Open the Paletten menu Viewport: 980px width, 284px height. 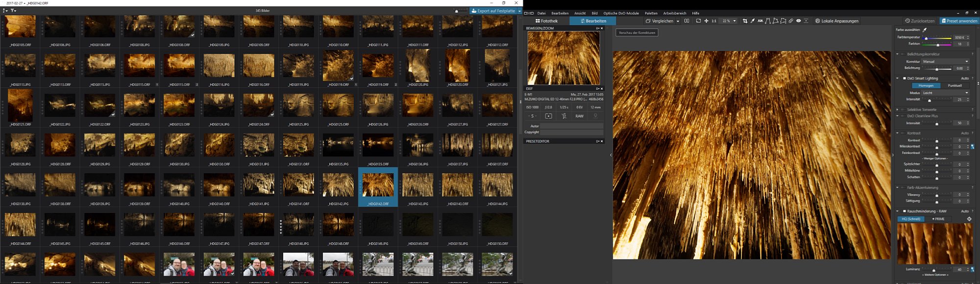pos(651,13)
